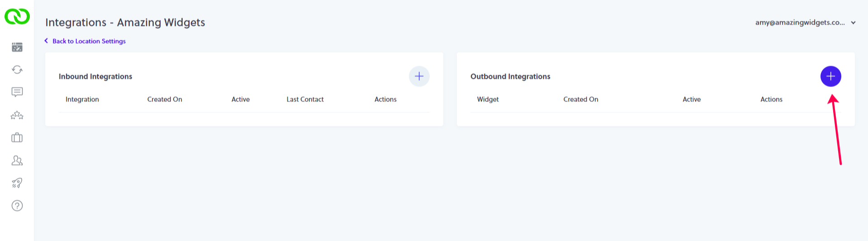Click the rocket icon in sidebar
This screenshot has height=241, width=868.
pos(17,183)
